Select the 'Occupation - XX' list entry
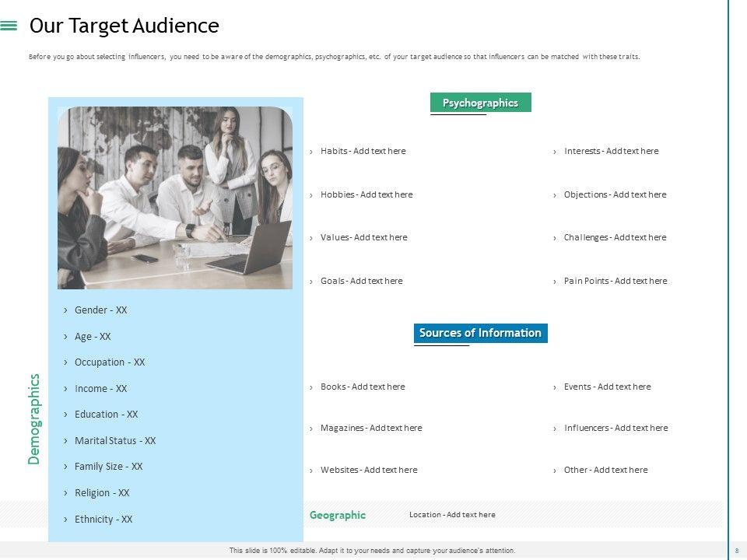 [110, 362]
